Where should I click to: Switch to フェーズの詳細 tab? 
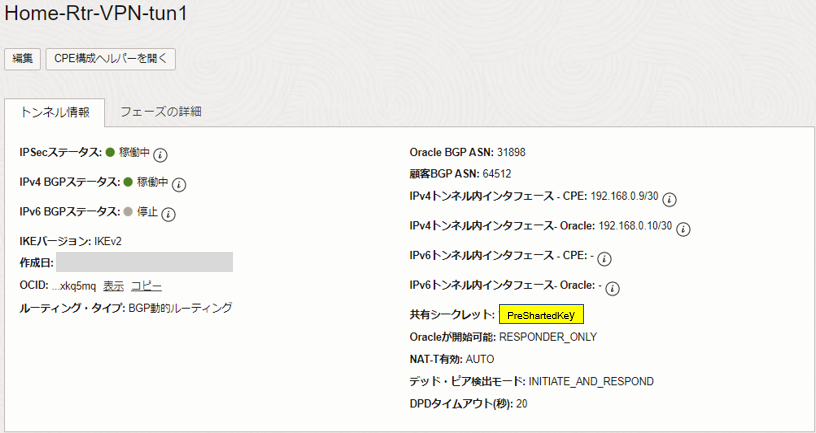[161, 112]
